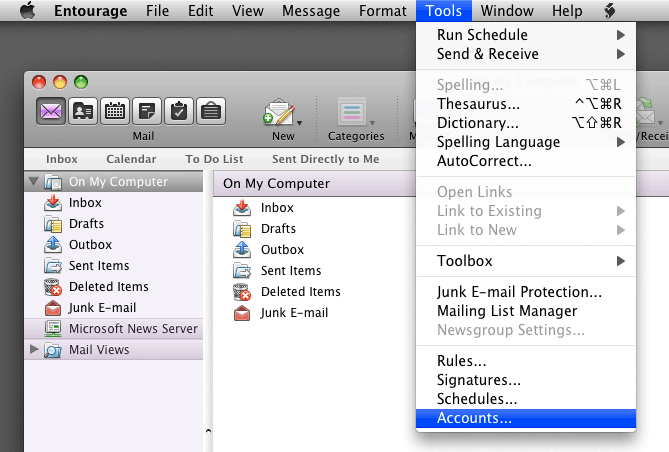Open the Project Center briefcase icon

coord(211,111)
